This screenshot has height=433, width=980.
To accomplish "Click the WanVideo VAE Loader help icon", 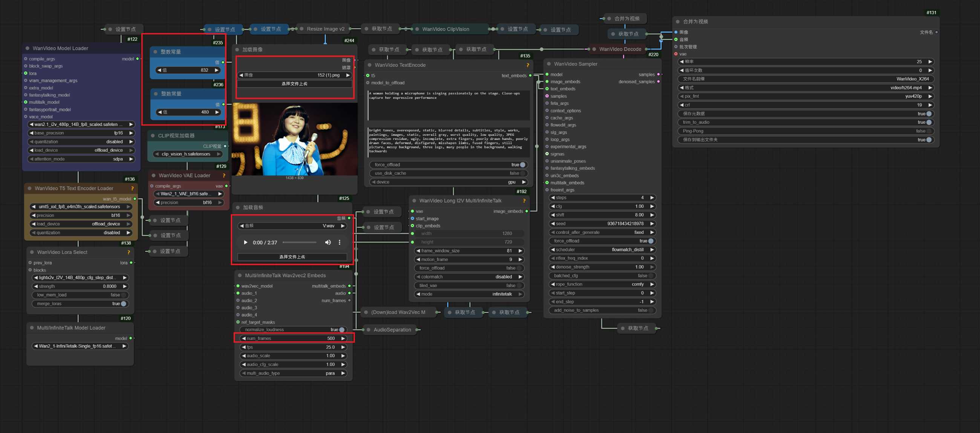I will [224, 175].
